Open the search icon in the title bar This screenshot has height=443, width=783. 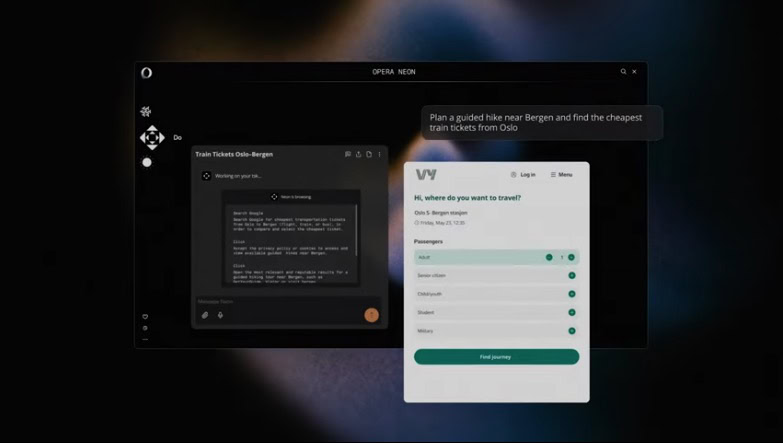[x=623, y=72]
